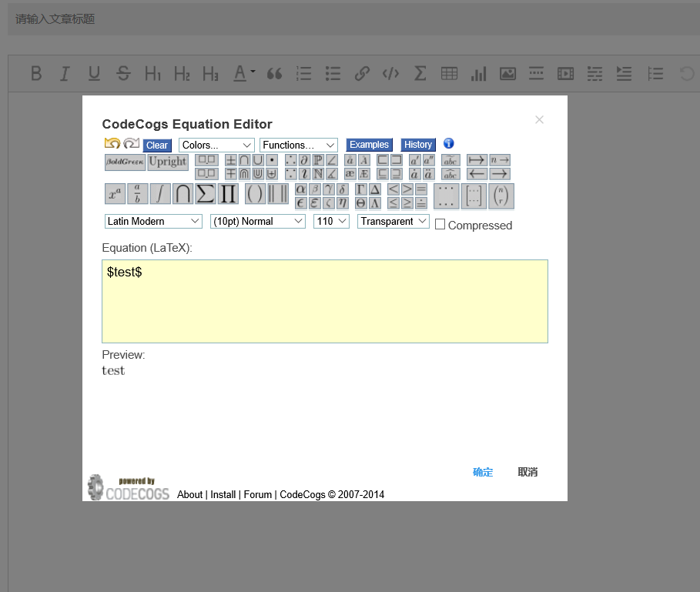Viewport: 700px width, 592px height.
Task: Insert the maps-to arrow
Action: coord(477,159)
